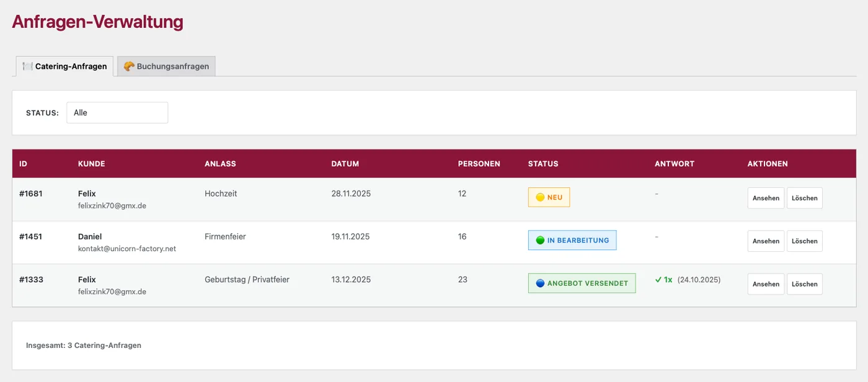Switch to the Buchungsanfragen tab
The height and width of the screenshot is (382, 868).
166,66
